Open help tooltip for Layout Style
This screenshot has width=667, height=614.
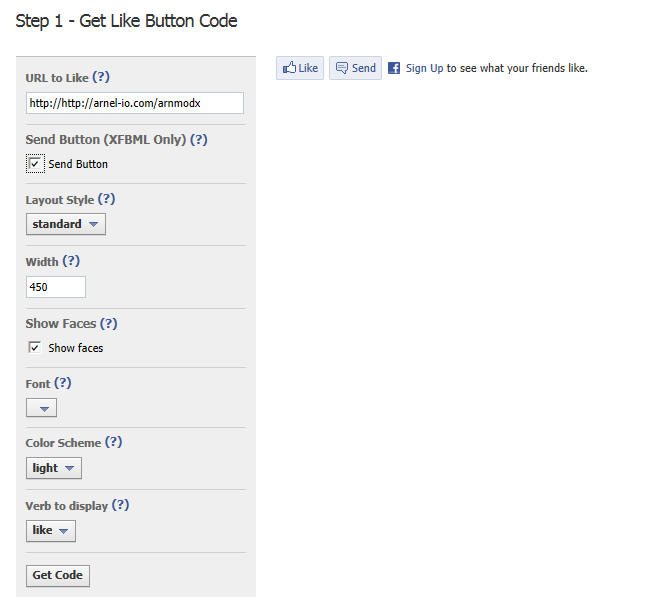(x=106, y=199)
